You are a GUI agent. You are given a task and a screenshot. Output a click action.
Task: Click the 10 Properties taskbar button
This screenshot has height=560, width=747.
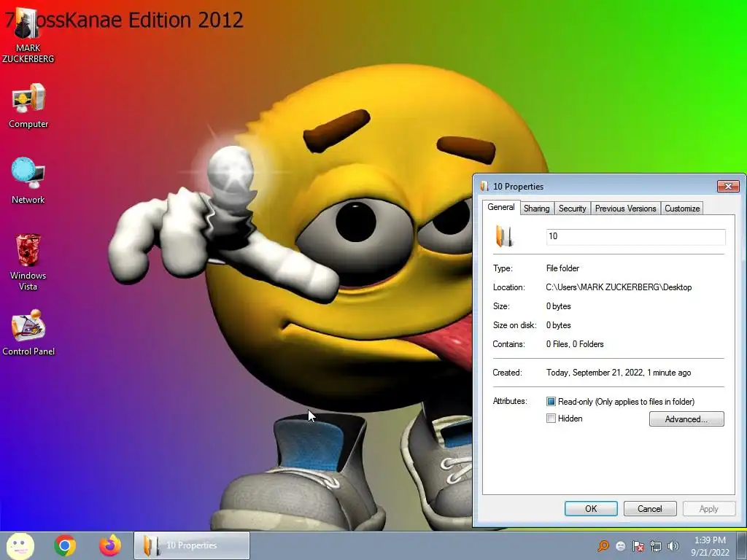pos(192,545)
